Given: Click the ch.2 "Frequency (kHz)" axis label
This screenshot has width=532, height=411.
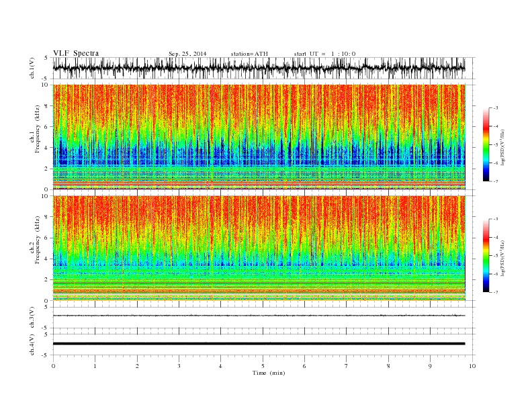Looking at the screenshot, I should [37, 240].
